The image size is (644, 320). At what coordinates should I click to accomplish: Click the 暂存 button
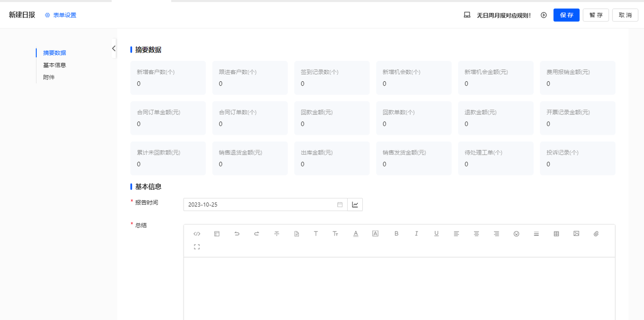pos(596,15)
